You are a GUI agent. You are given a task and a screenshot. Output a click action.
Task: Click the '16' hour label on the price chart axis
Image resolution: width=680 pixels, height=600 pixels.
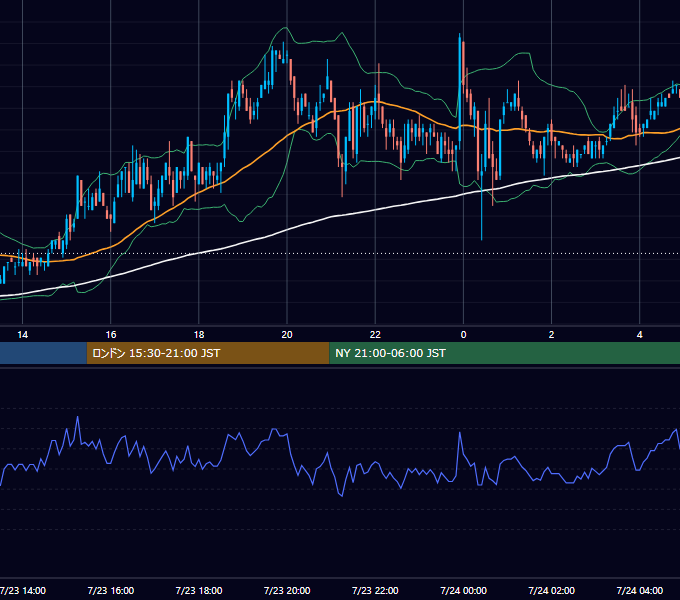click(111, 335)
